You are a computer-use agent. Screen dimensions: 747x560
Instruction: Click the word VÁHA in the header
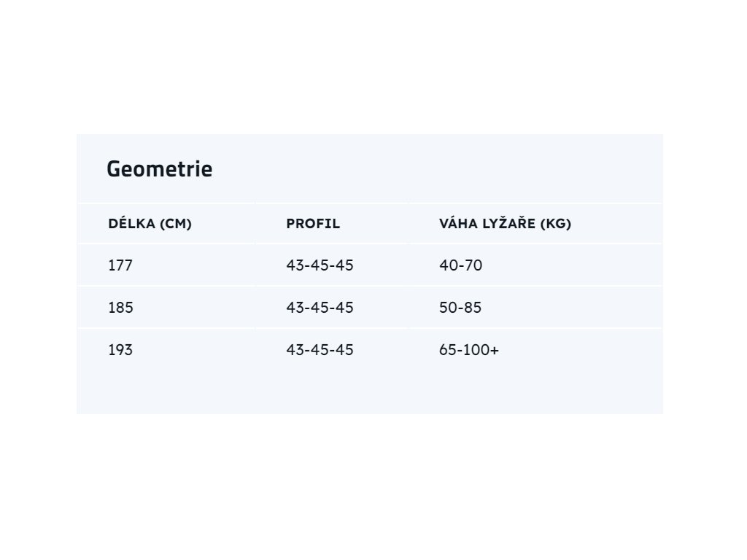(456, 224)
